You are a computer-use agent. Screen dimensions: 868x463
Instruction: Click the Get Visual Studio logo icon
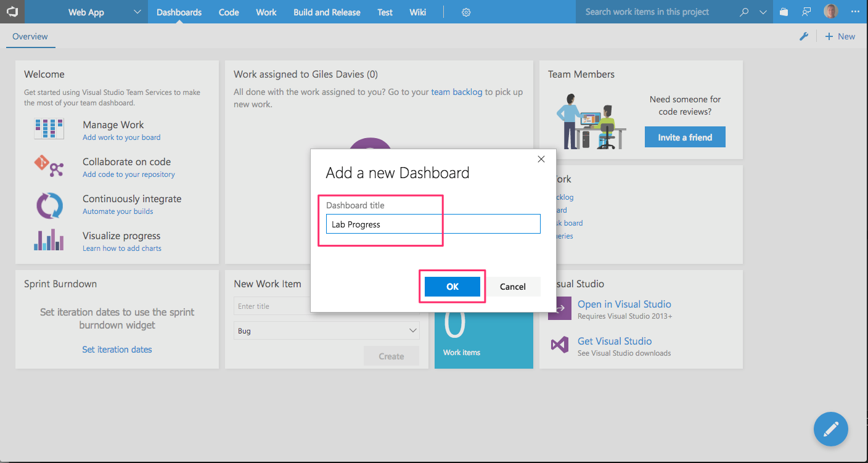(559, 345)
